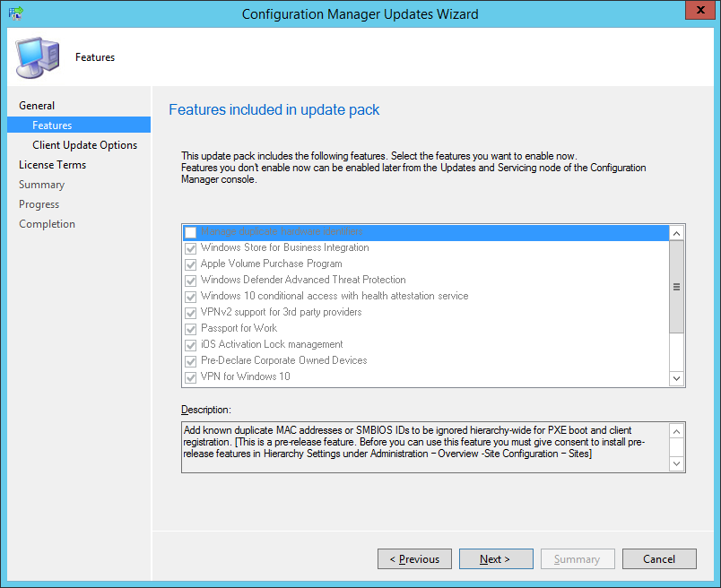The image size is (721, 588).
Task: Close the Configuration Manager Updates Wizard
Action: pos(700,10)
